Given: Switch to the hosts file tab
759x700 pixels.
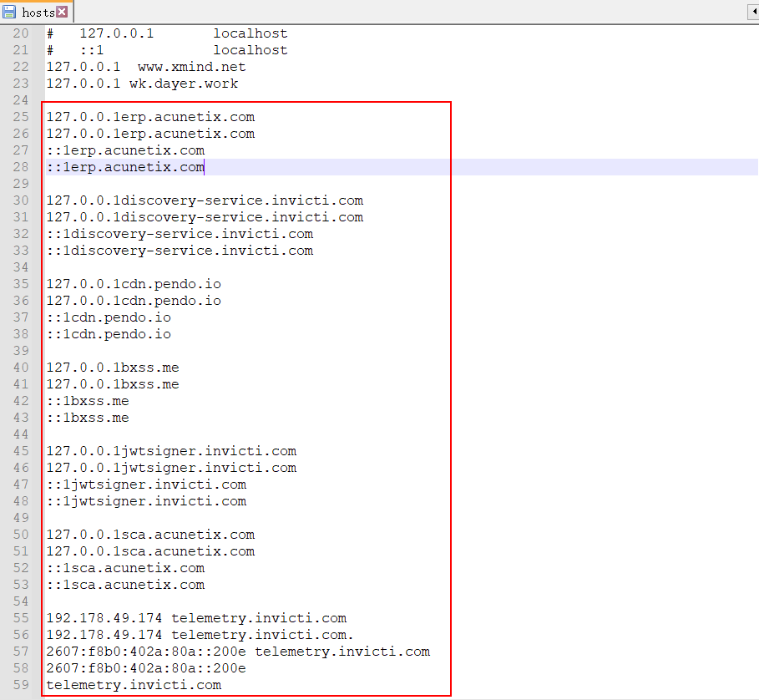Looking at the screenshot, I should pos(37,12).
